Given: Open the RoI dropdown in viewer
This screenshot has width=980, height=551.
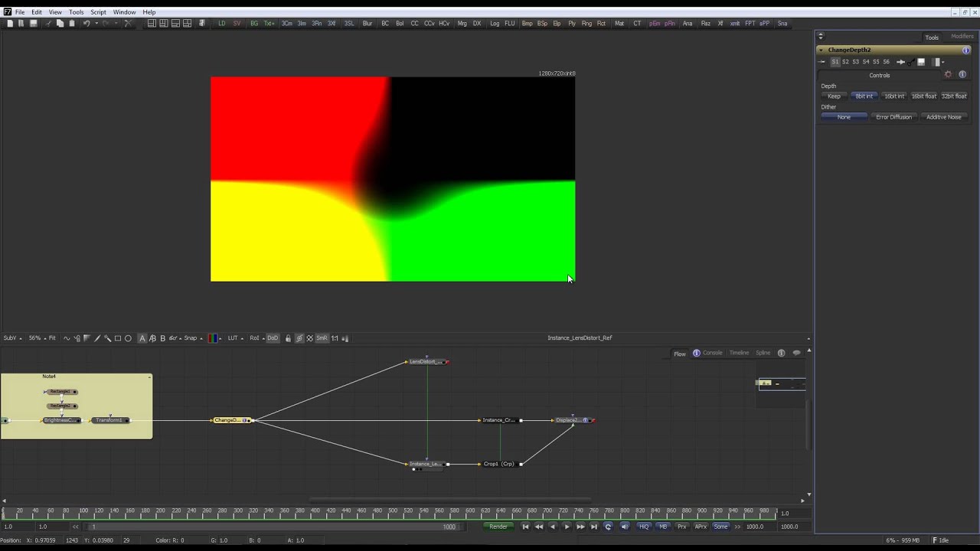Looking at the screenshot, I should coord(256,338).
